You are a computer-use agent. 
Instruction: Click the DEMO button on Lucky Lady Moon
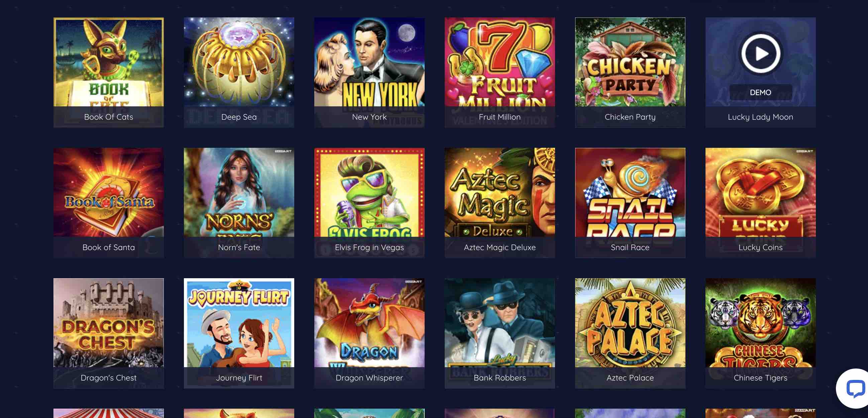coord(761,92)
